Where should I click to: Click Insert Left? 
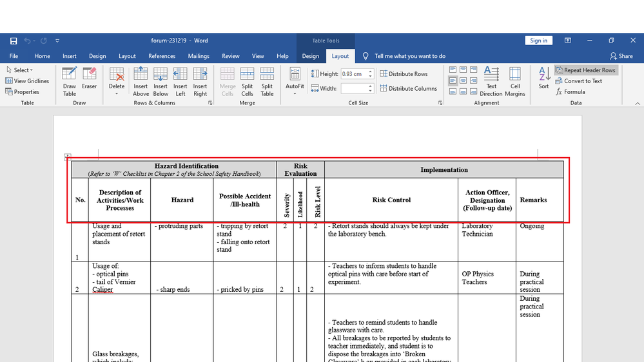coord(180,82)
